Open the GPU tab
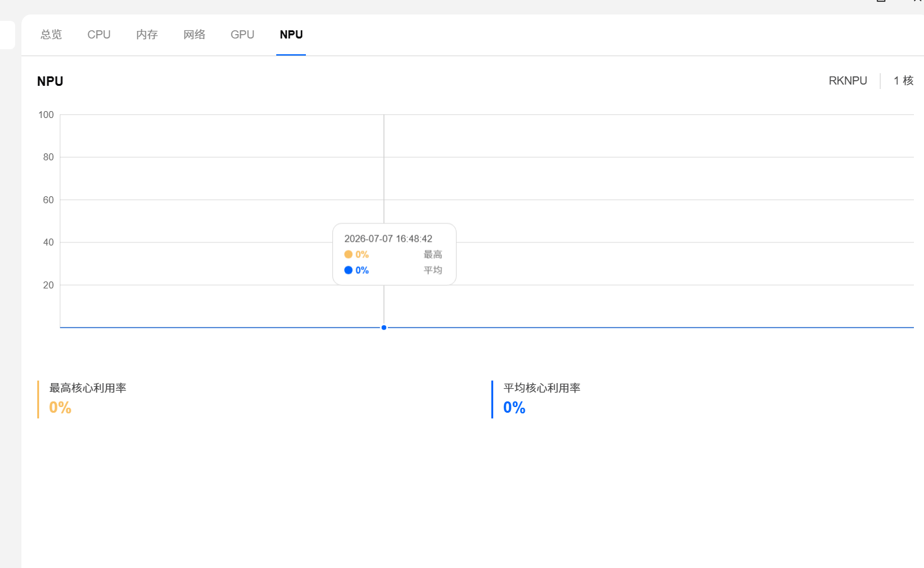 [x=242, y=35]
